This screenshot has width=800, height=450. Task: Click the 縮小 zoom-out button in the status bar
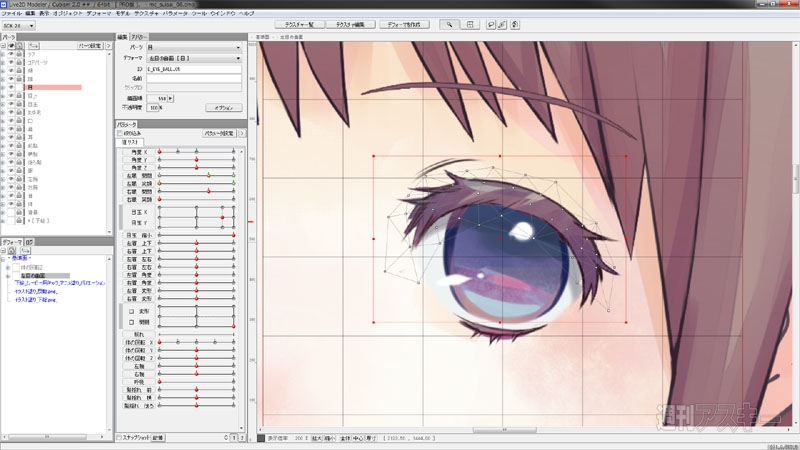[330, 438]
